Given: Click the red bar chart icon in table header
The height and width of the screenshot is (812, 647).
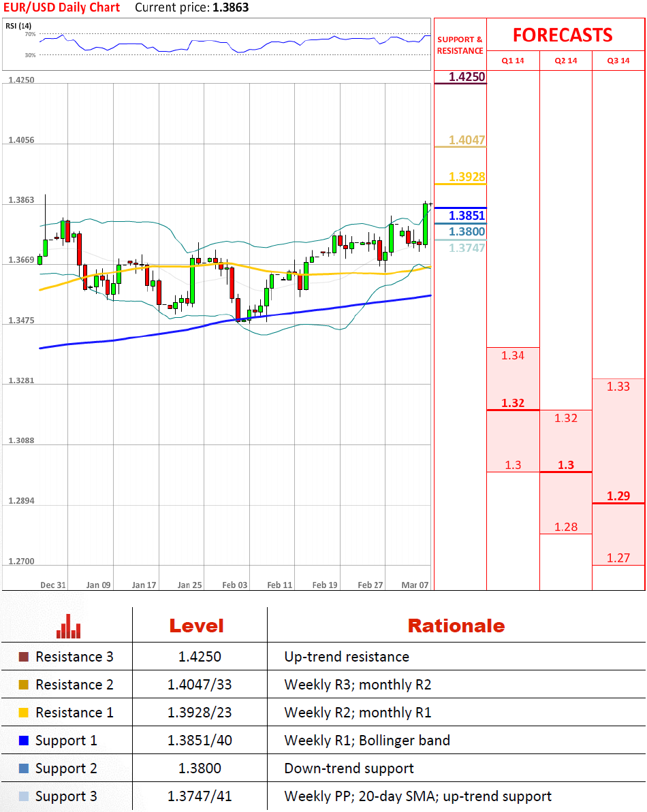Looking at the screenshot, I should [x=69, y=626].
